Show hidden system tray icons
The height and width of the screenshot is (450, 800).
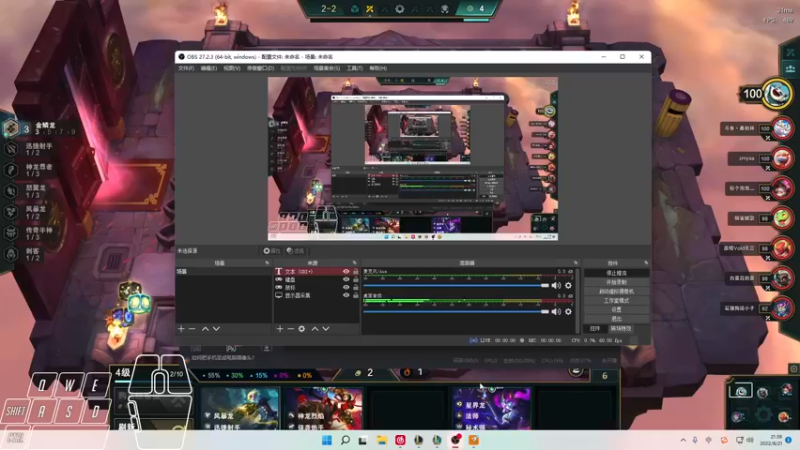[x=683, y=440]
